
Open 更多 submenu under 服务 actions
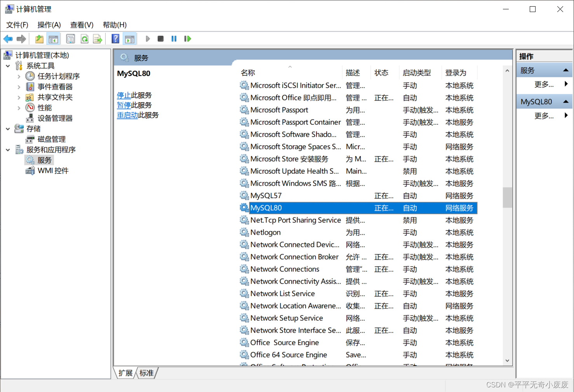[544, 84]
